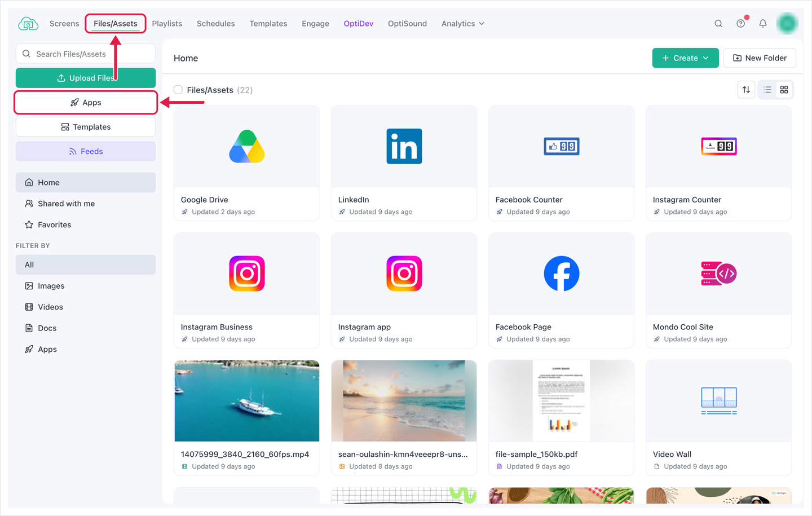
Task: Click the Mondo Cool Site card title
Action: point(683,327)
